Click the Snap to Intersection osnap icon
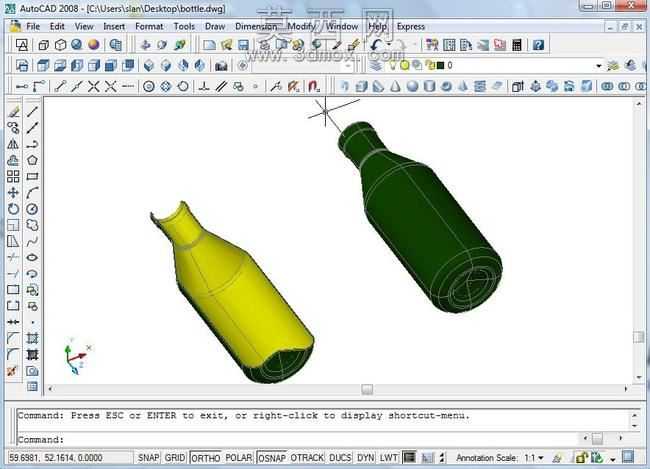 coord(94,86)
